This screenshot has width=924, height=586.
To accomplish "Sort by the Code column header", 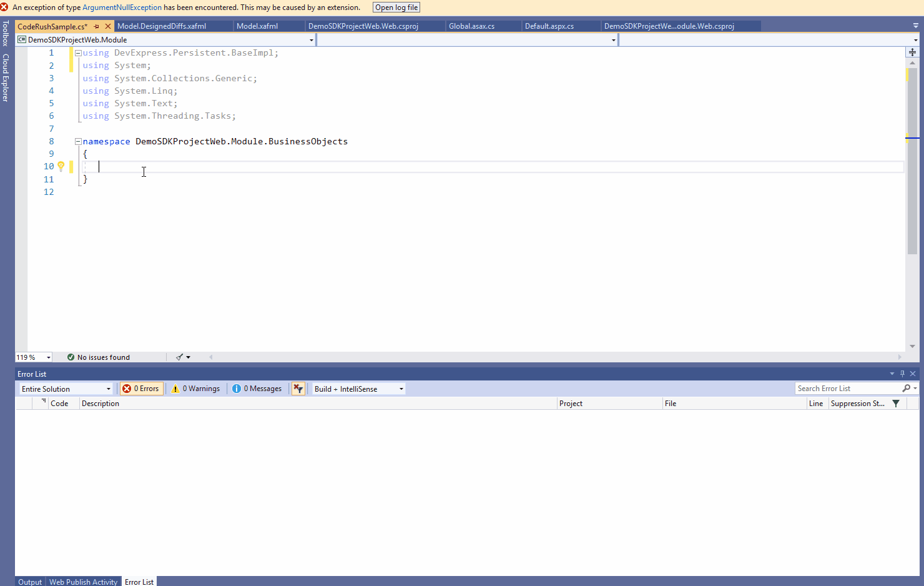I will tap(64, 404).
